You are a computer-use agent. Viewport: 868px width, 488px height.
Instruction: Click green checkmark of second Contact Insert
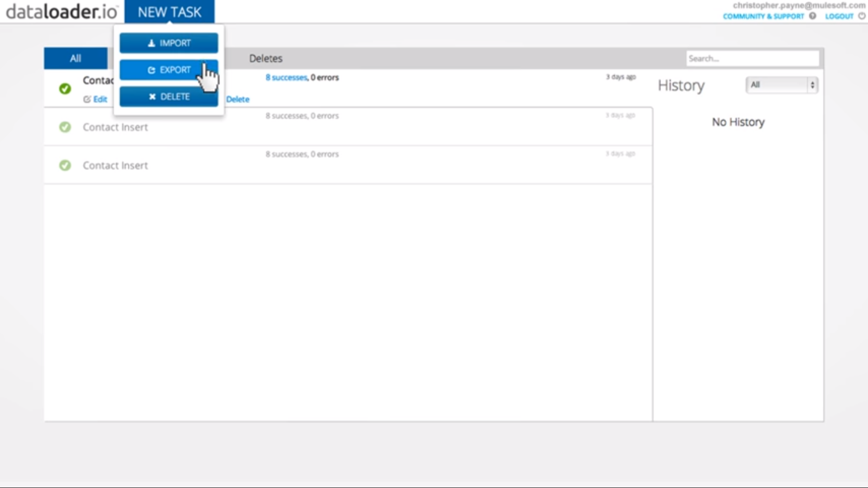[x=65, y=127]
